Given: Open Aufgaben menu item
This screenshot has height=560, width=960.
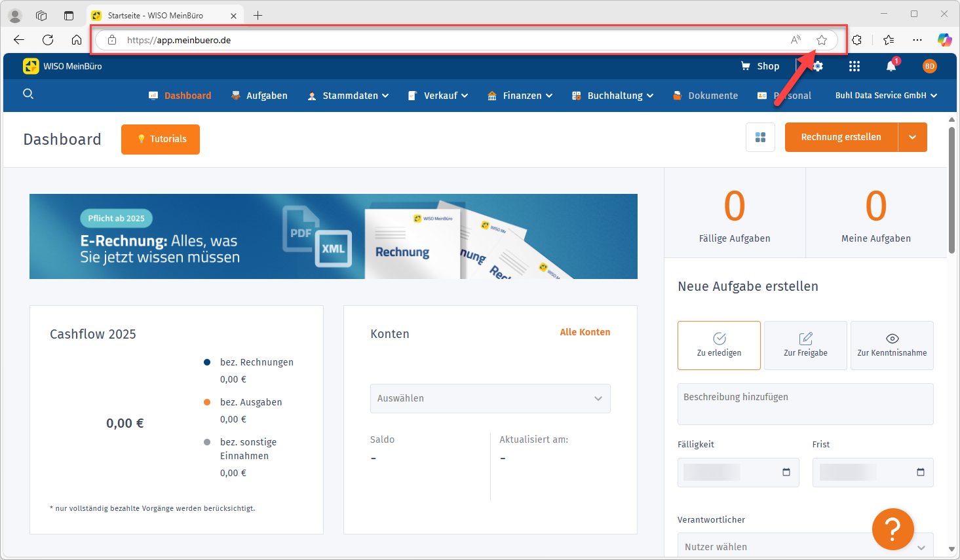Looking at the screenshot, I should point(259,96).
